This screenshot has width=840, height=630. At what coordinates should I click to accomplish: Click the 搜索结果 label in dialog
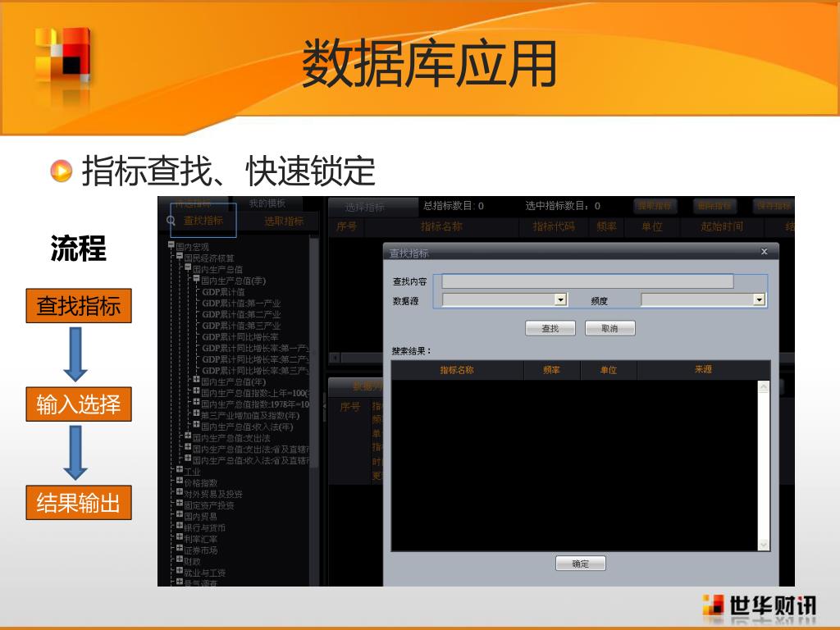pyautogui.click(x=411, y=351)
